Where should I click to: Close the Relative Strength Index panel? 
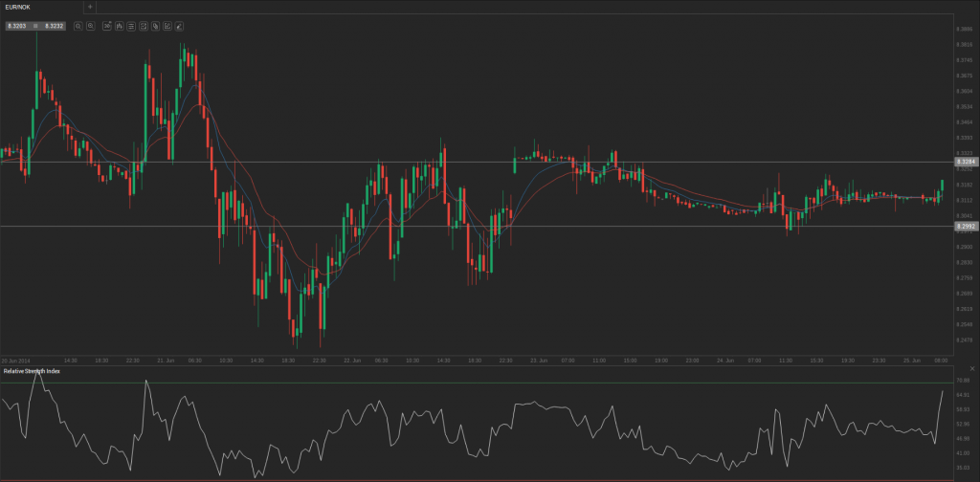(972, 369)
